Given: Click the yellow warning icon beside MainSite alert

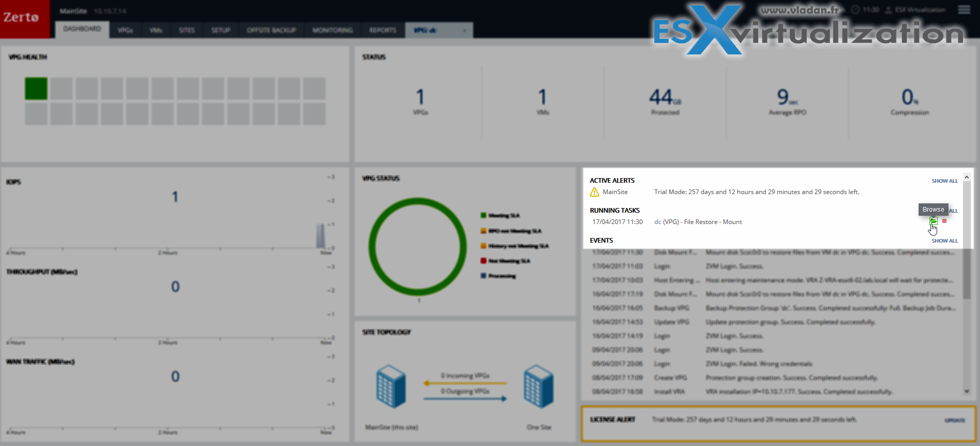Looking at the screenshot, I should (595, 192).
